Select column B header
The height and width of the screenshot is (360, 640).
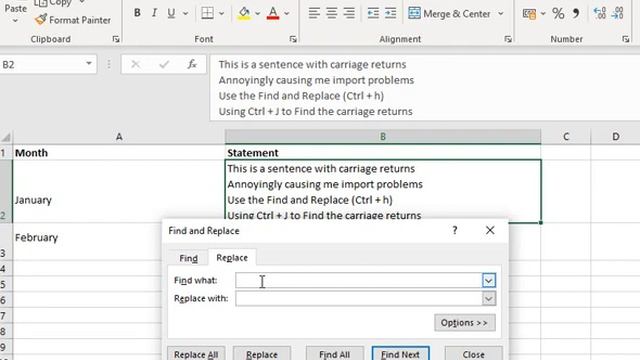[383, 137]
